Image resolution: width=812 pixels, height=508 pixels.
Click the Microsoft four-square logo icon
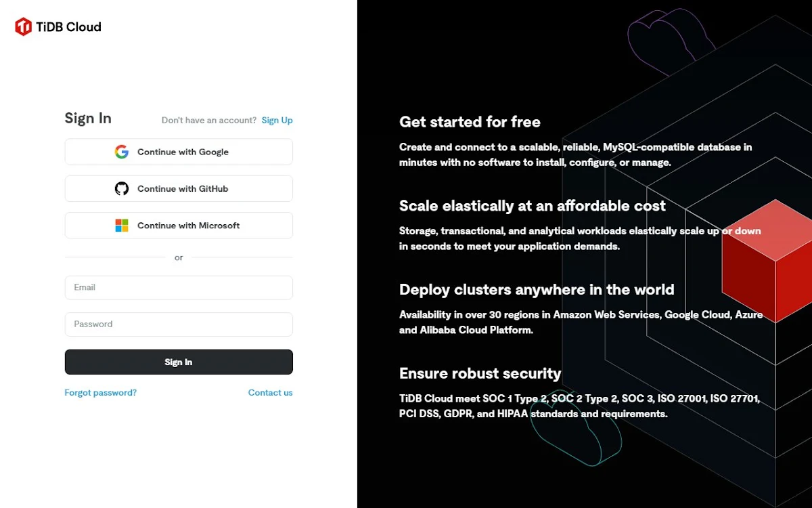[x=122, y=226]
